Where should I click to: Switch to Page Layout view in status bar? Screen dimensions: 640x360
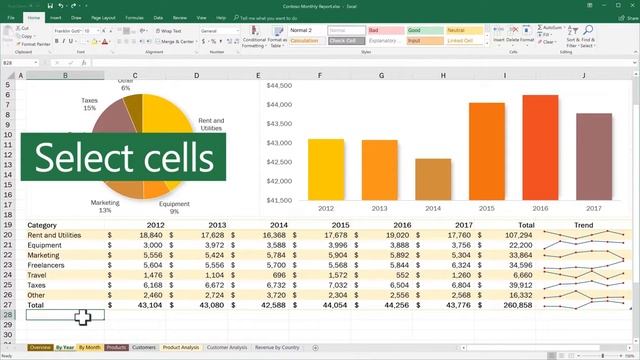pyautogui.click(x=562, y=356)
